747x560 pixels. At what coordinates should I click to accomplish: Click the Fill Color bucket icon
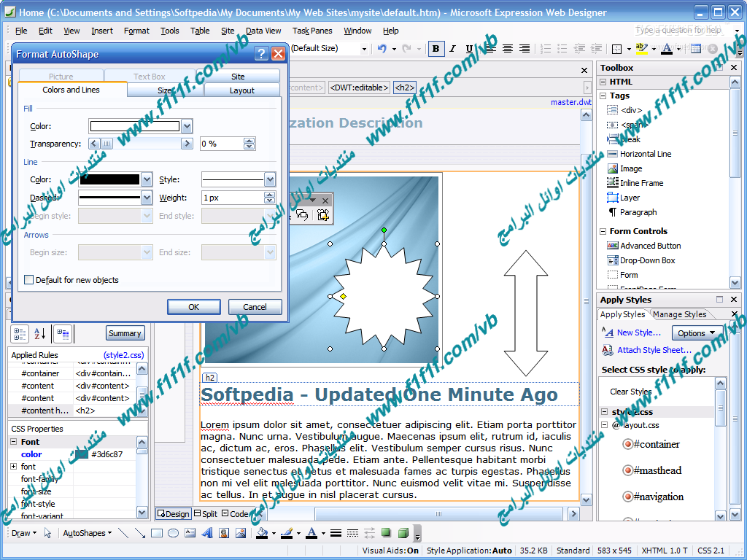pos(261,533)
